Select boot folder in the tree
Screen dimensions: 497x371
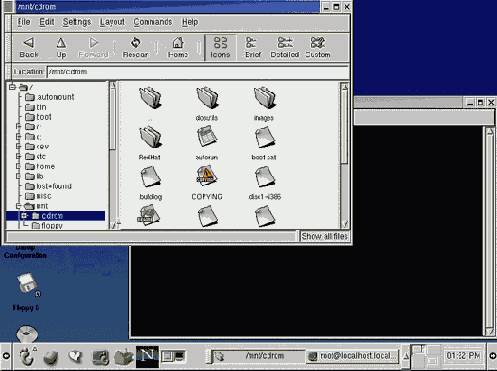coord(39,117)
